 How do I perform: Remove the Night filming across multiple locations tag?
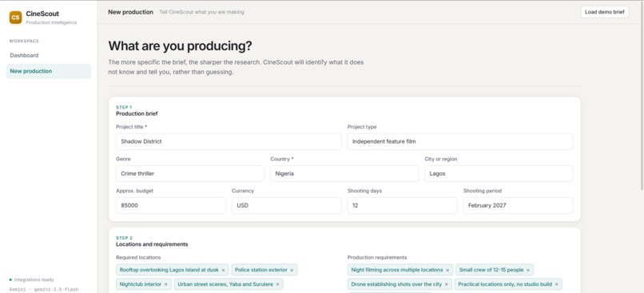point(447,270)
